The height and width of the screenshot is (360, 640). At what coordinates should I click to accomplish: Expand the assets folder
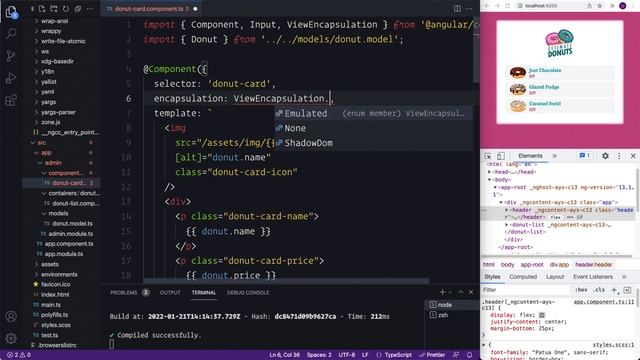[49, 264]
